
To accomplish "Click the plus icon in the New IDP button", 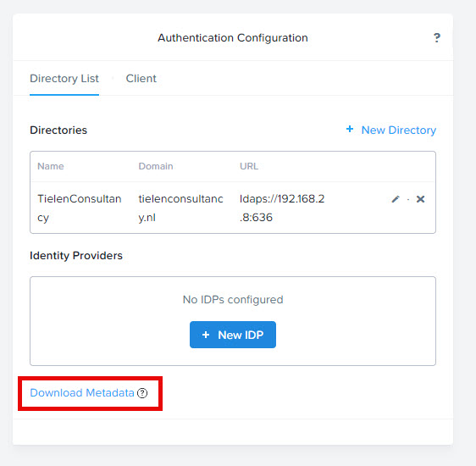I will (x=206, y=335).
